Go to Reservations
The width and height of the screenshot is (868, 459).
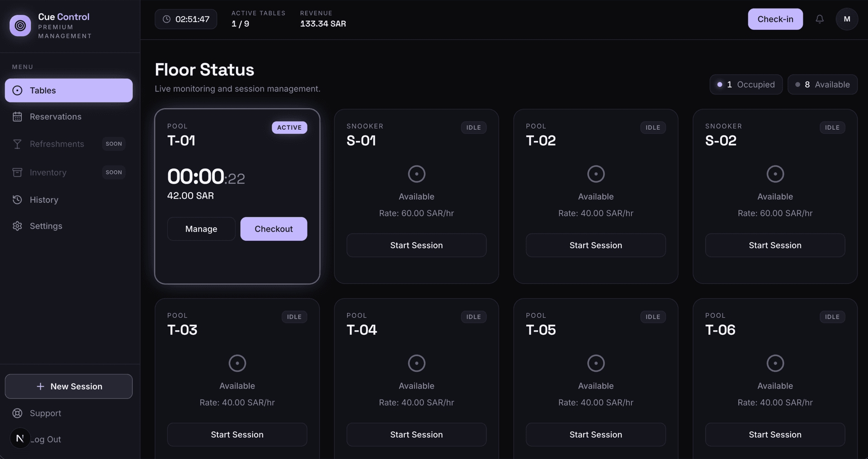[x=69, y=117]
